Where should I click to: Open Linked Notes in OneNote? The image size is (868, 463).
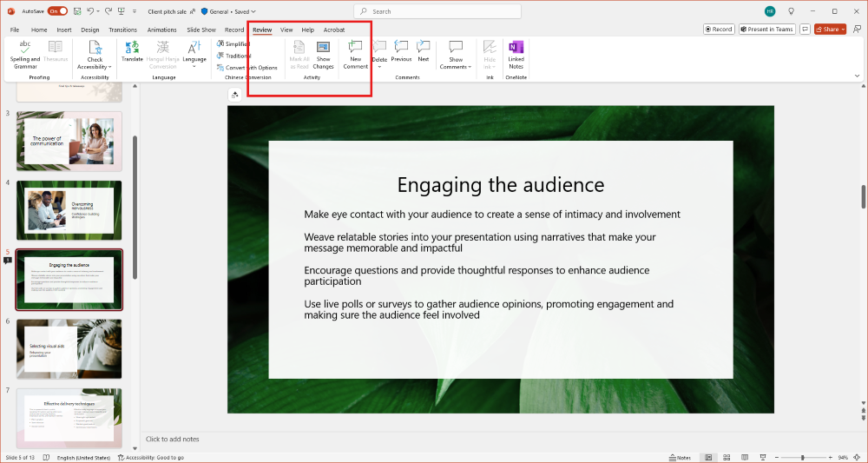point(516,55)
